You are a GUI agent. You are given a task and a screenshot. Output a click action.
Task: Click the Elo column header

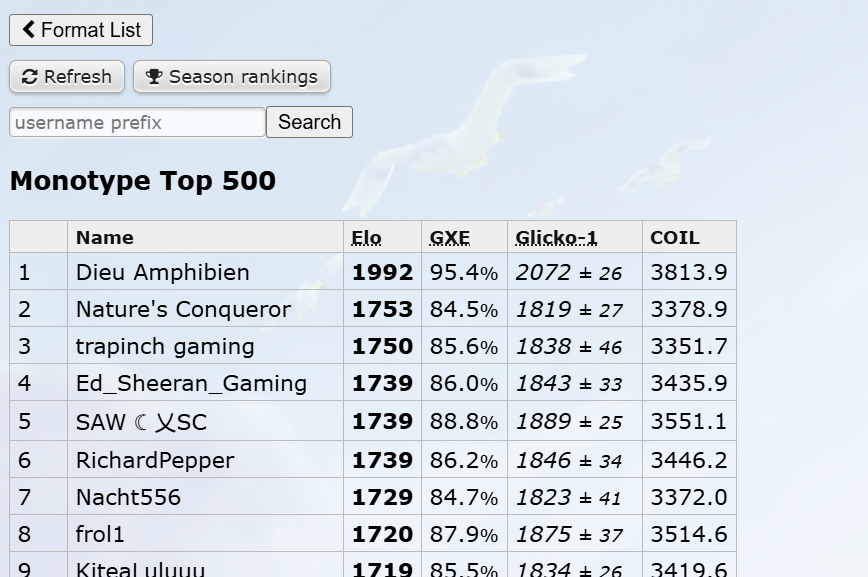[366, 238]
